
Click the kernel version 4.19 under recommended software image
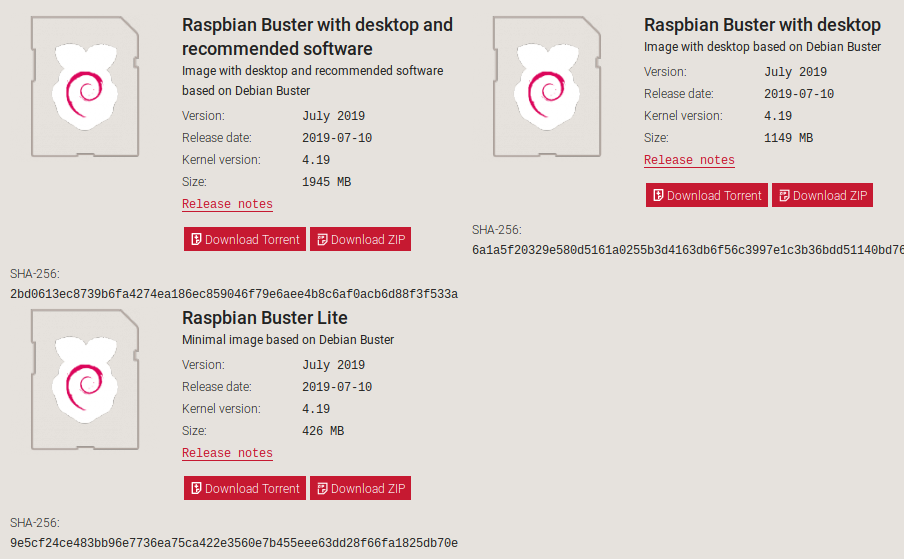(316, 160)
